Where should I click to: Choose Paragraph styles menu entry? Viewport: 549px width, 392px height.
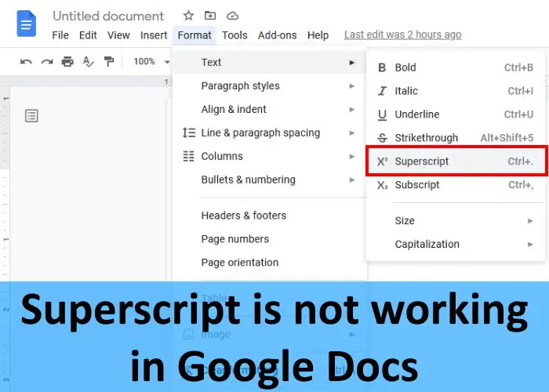tap(270, 85)
